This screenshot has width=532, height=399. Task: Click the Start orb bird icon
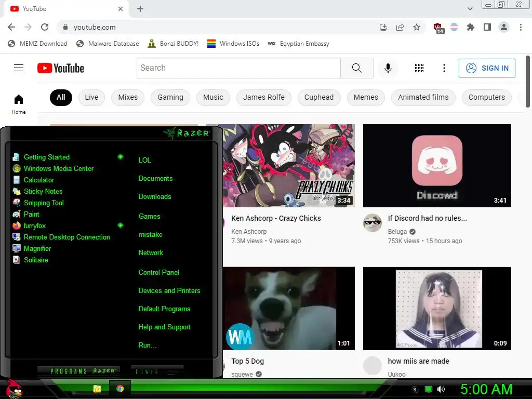(14, 389)
